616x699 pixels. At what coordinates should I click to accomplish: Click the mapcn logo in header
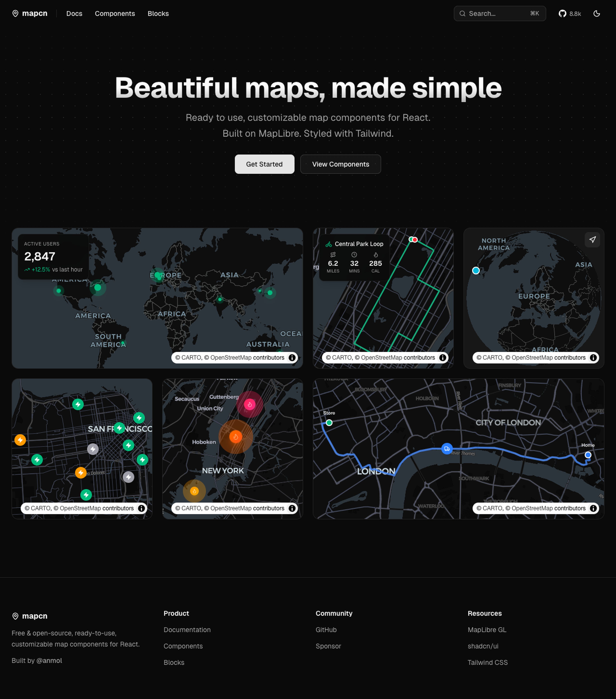[x=30, y=13]
